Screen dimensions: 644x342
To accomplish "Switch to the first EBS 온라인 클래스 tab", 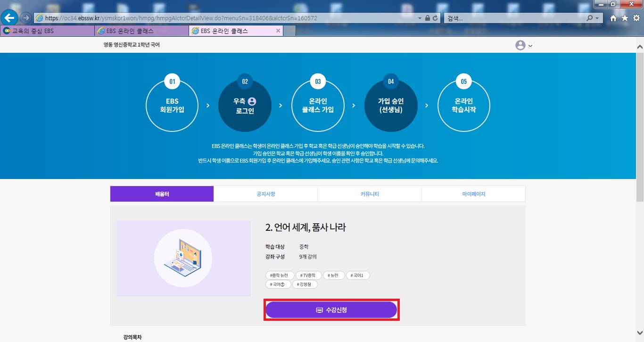I will (141, 31).
